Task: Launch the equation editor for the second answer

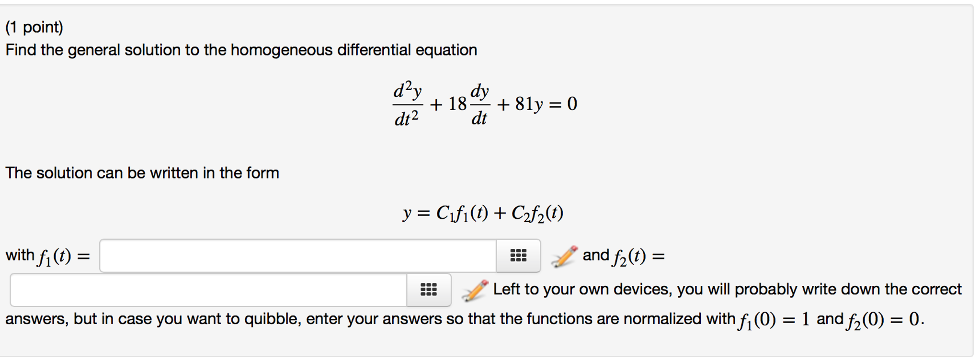Action: click(474, 289)
